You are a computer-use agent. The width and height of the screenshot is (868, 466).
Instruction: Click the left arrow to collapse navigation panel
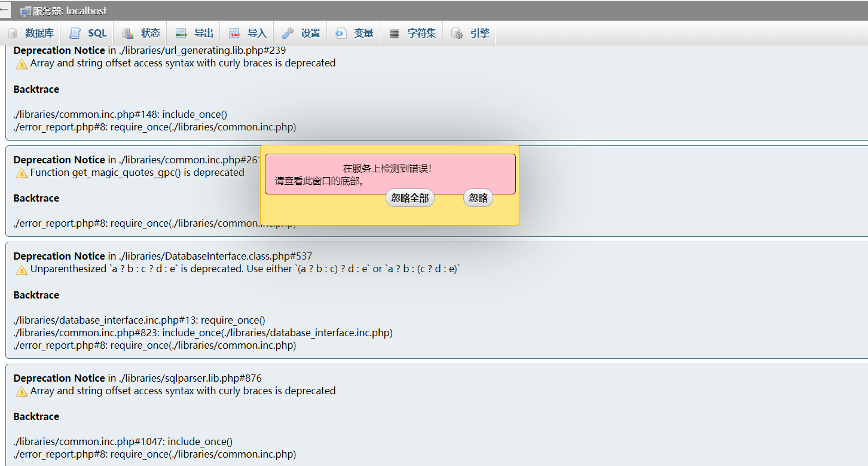tap(5, 10)
